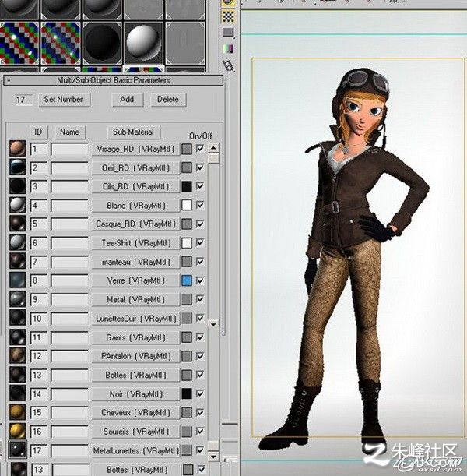Image resolution: width=467 pixels, height=476 pixels.
Task: Sort by the Sub-Material column button
Action: (x=134, y=132)
